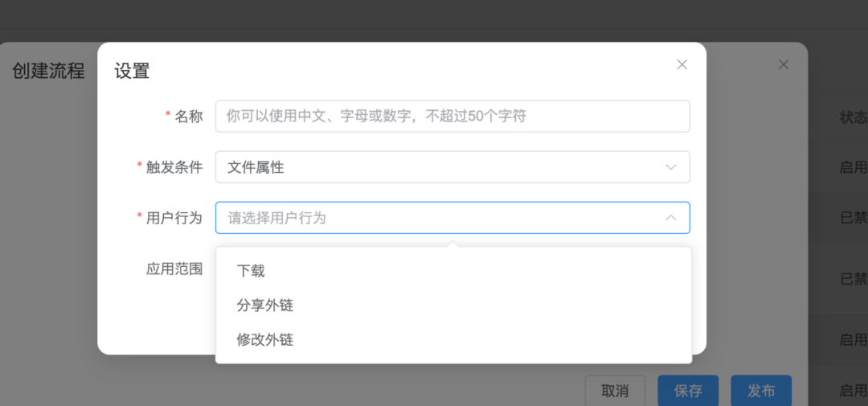Screen dimensions: 868x406
Task: Click the 触发条件 label
Action: pyautogui.click(x=174, y=167)
